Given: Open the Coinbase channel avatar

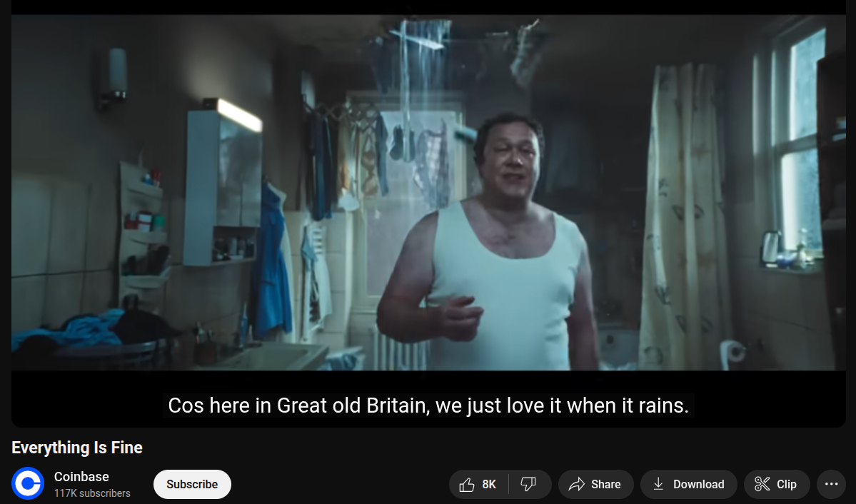Looking at the screenshot, I should coord(28,483).
